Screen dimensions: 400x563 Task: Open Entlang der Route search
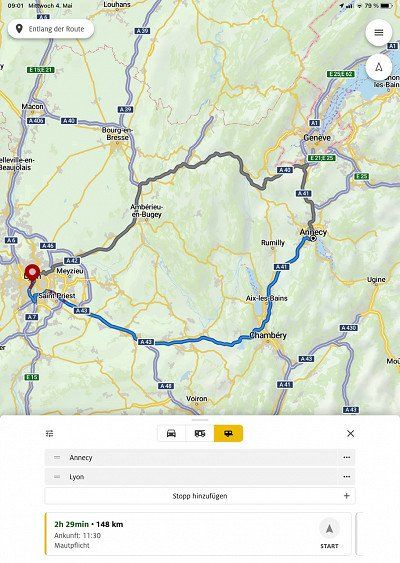(x=51, y=29)
